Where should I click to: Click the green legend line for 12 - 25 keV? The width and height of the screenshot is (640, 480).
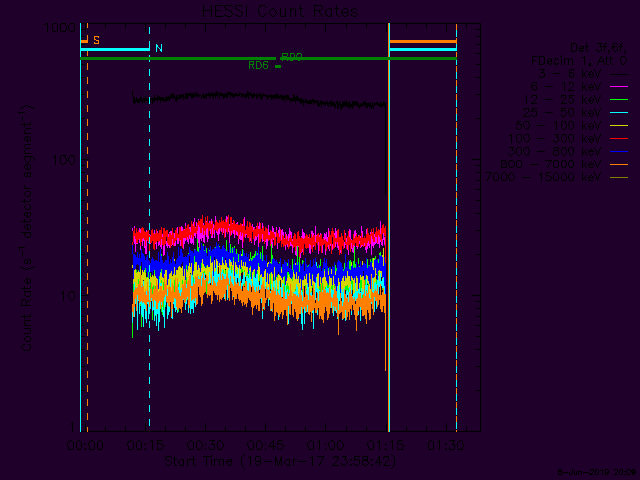(619, 100)
